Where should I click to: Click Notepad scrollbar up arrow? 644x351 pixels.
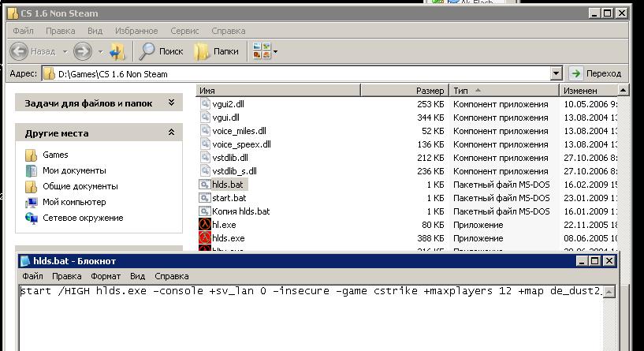[609, 291]
